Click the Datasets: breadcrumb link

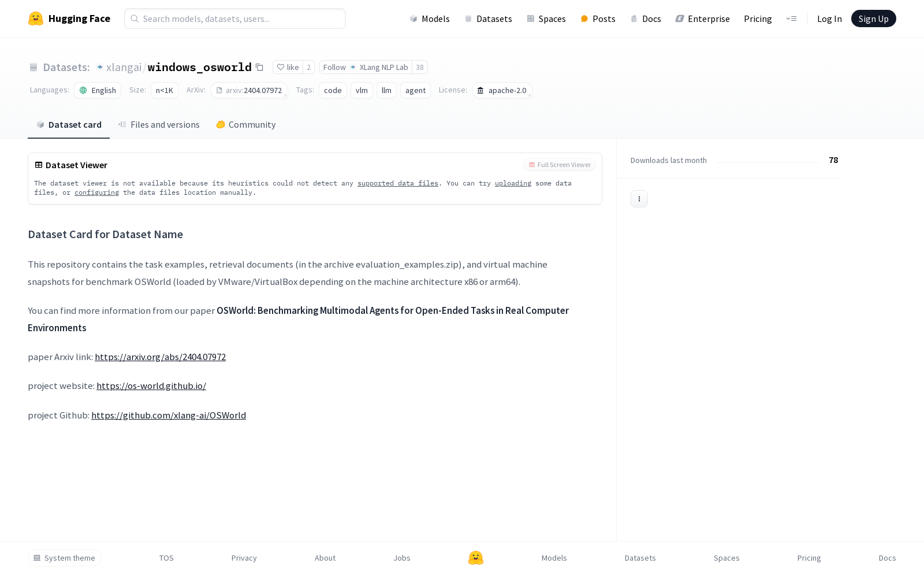click(x=66, y=67)
